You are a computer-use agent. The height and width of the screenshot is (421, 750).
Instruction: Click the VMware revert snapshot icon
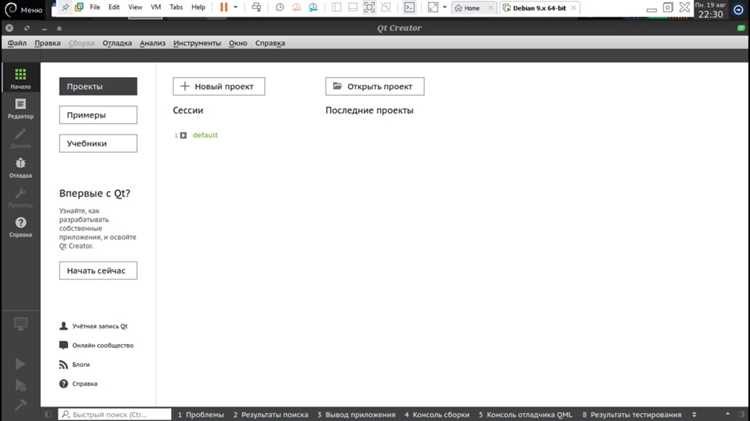coord(297,7)
